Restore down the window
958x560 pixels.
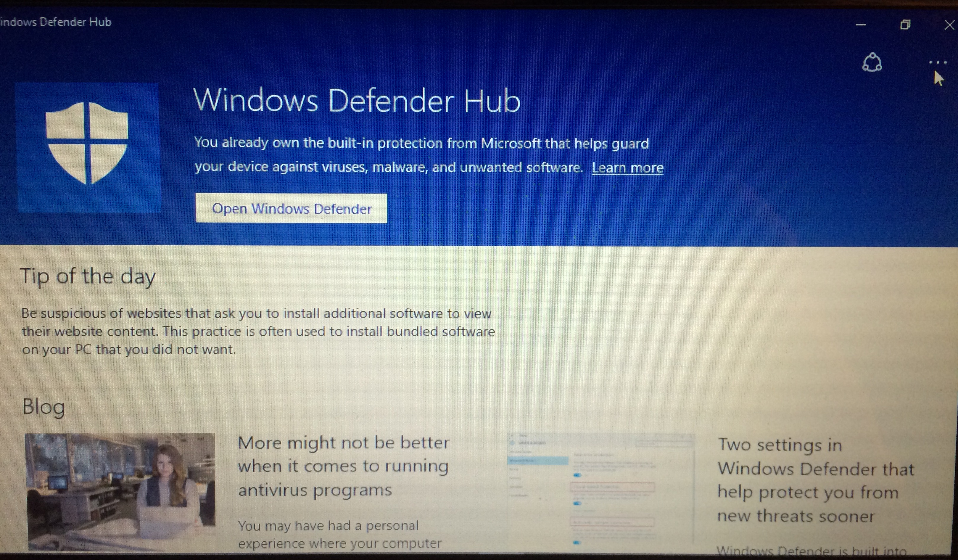[x=905, y=25]
